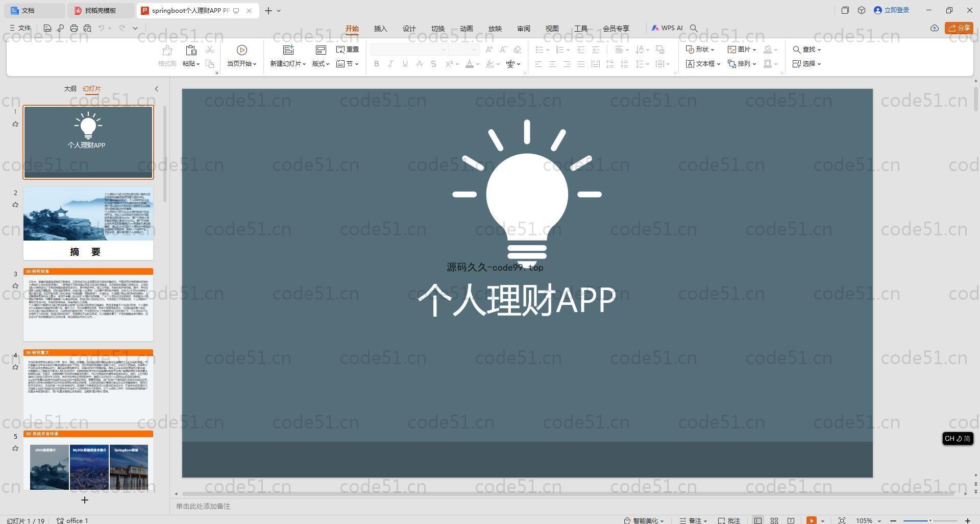Expand the Text Box (文本框) dropdown
This screenshot has height=524, width=980.
click(x=703, y=64)
